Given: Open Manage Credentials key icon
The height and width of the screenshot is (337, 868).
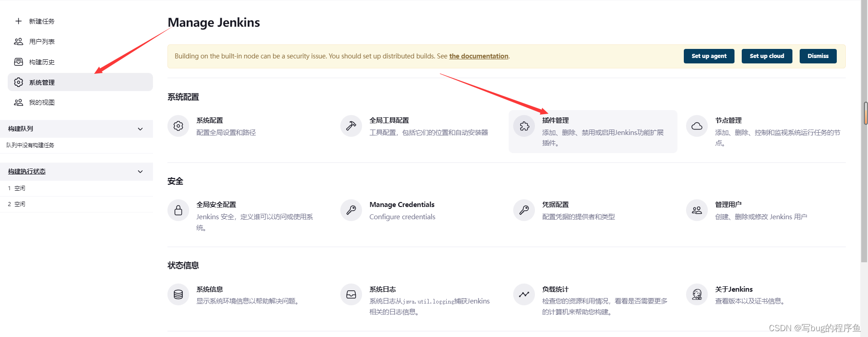Looking at the screenshot, I should click(351, 210).
